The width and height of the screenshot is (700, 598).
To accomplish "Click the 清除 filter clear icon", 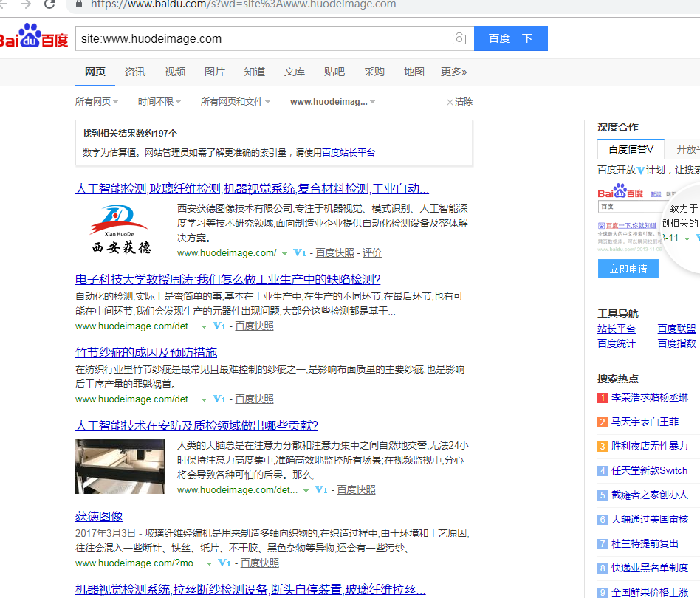I will [x=450, y=102].
